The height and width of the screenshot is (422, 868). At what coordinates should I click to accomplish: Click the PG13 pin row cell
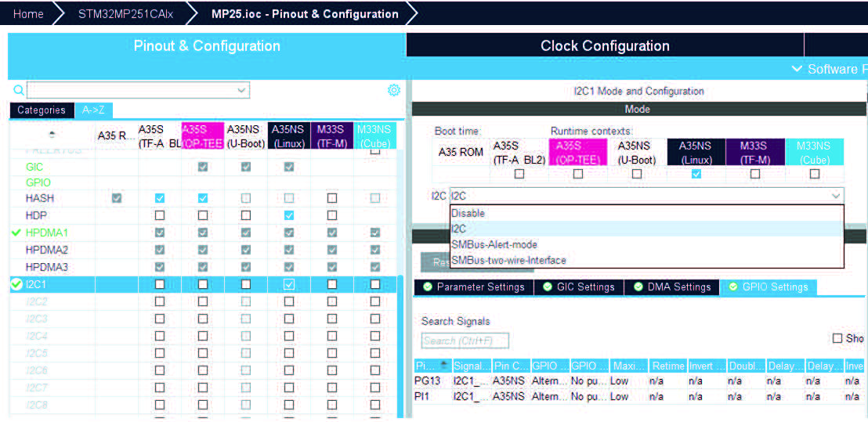[426, 381]
